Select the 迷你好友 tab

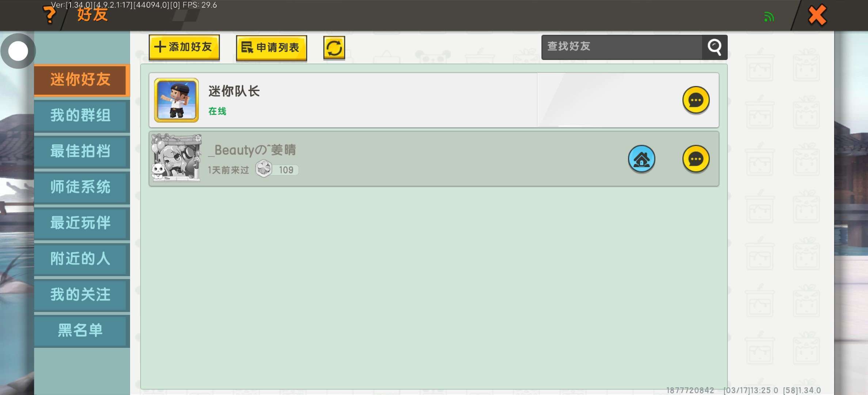[x=82, y=80]
